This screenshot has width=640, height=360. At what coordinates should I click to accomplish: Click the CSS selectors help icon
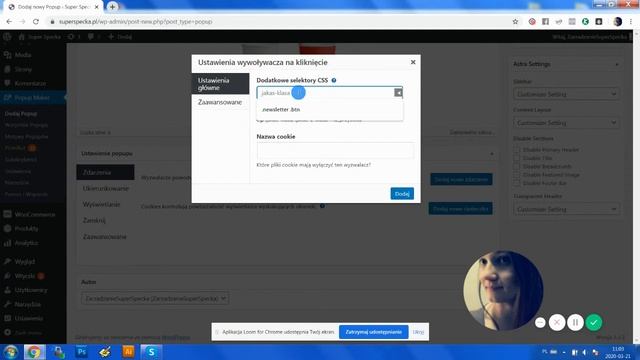click(x=334, y=80)
